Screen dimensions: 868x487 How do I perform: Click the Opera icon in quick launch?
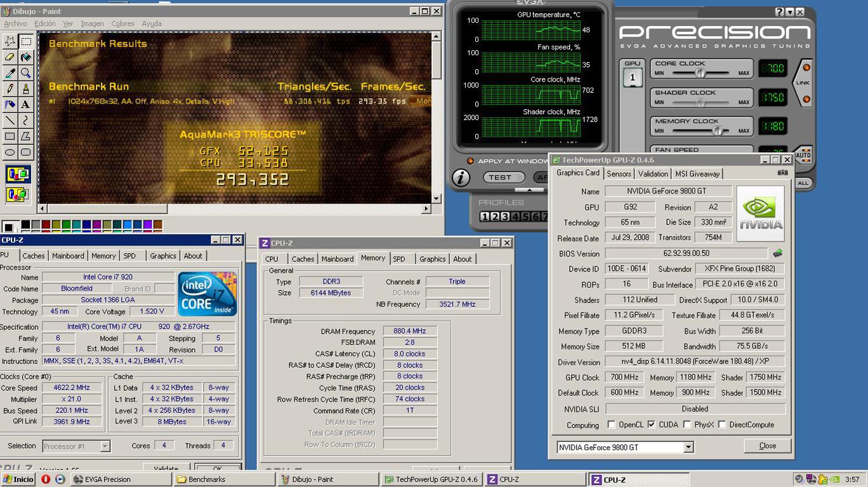tap(46, 479)
